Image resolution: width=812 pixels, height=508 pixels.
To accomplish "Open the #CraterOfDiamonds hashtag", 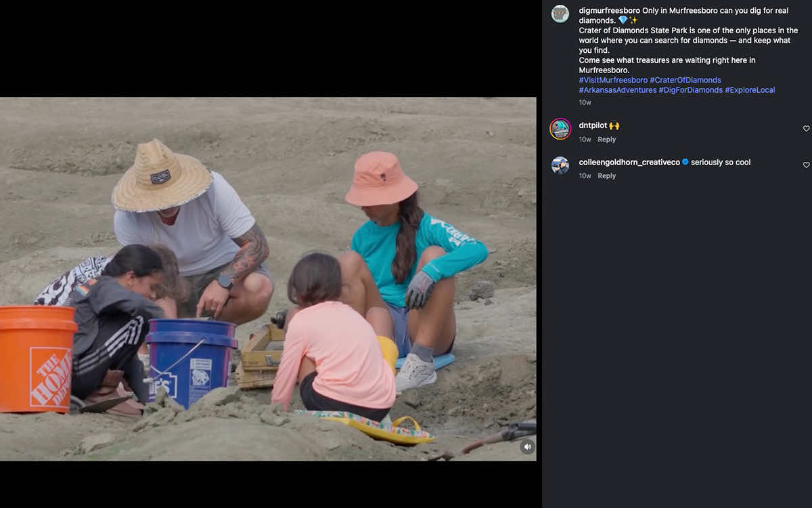I will pyautogui.click(x=685, y=80).
